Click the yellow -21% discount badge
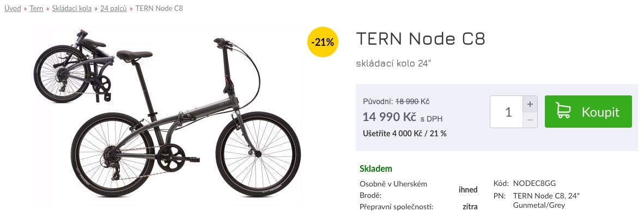 pyautogui.click(x=323, y=41)
